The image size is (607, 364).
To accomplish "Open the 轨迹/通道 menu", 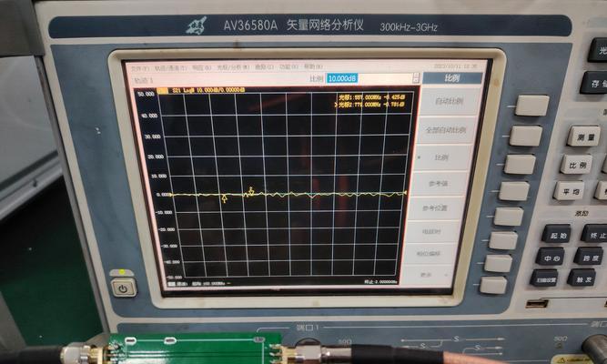I will [170, 68].
